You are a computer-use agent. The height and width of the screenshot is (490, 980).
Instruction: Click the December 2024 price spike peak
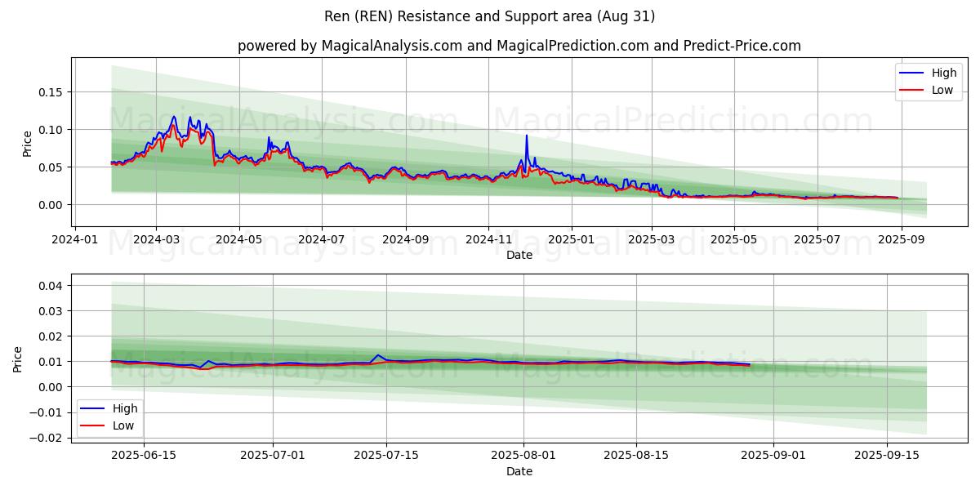pos(527,136)
